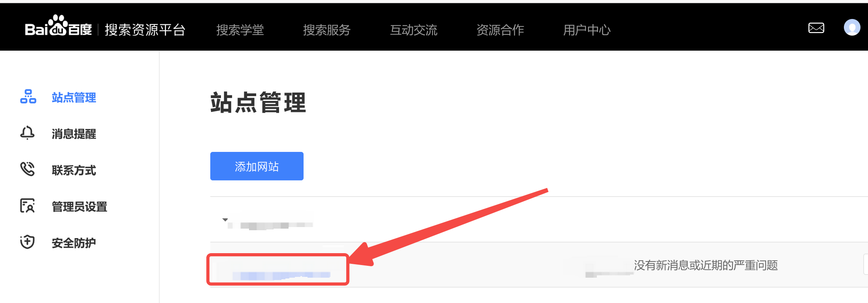The image size is (868, 303).
Task: Click the 管理员设置 person icon
Action: pyautogui.click(x=27, y=206)
